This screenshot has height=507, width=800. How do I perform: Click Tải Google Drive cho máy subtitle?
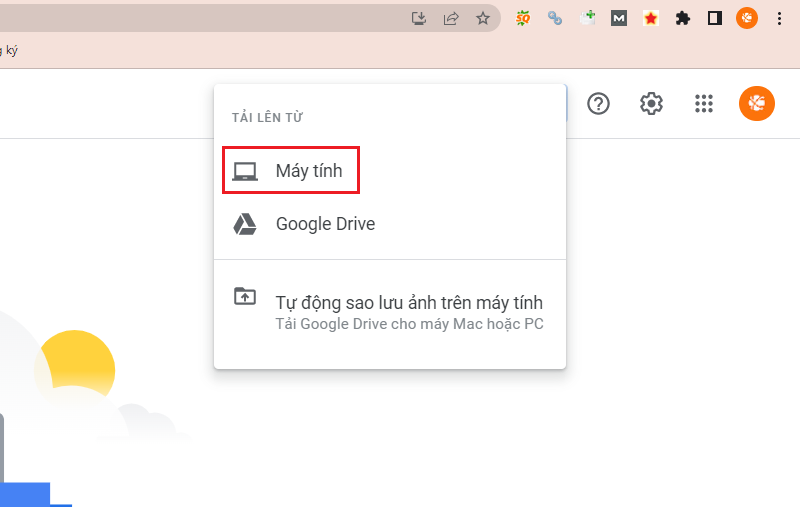(x=409, y=324)
